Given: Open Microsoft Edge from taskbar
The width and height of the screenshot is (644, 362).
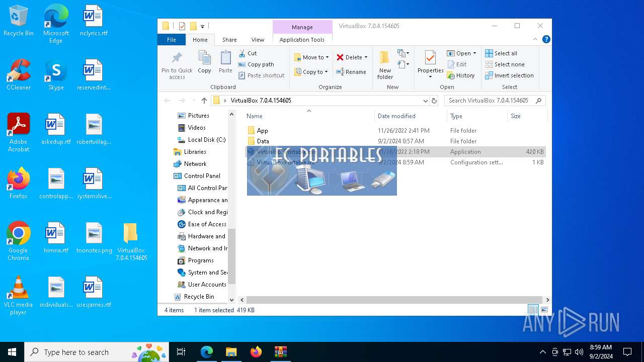Looking at the screenshot, I should (x=207, y=352).
